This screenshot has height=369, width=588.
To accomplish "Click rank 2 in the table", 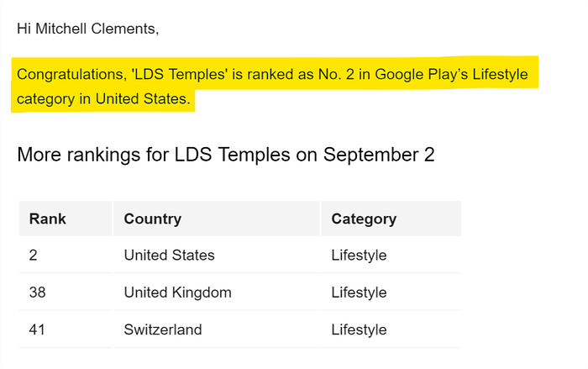I will coord(33,256).
